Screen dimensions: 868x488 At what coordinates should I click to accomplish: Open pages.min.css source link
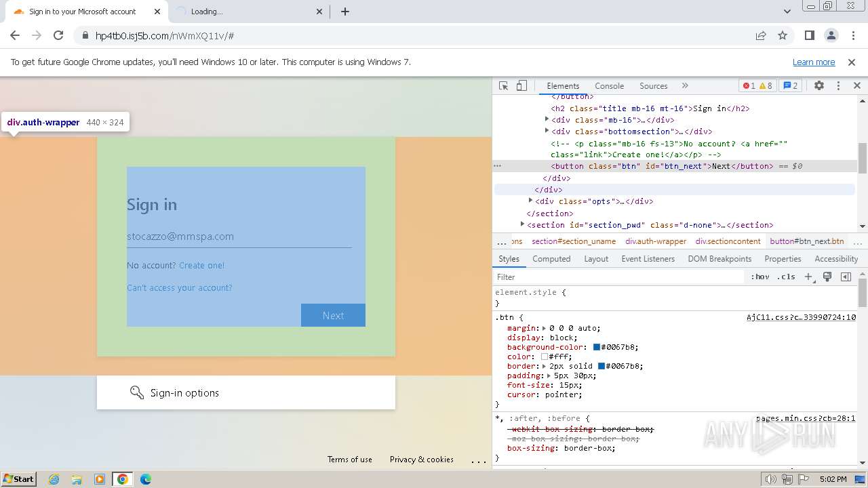point(806,418)
